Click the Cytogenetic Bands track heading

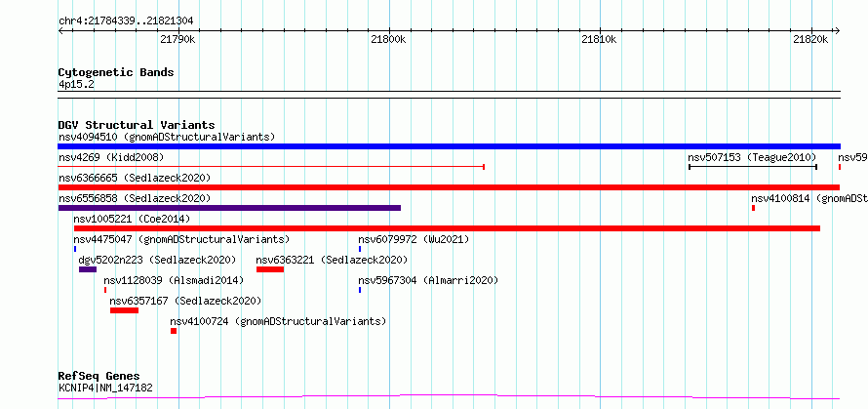[x=116, y=72]
